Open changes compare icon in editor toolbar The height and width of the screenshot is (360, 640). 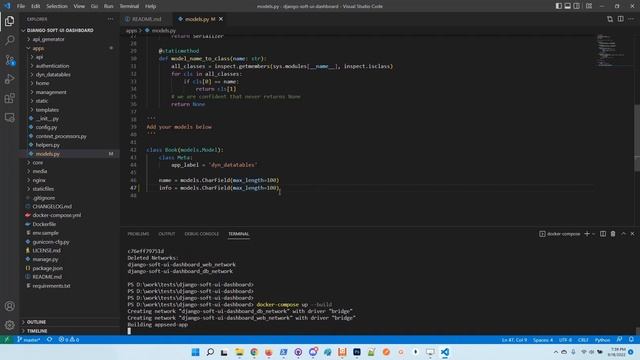(x=610, y=19)
